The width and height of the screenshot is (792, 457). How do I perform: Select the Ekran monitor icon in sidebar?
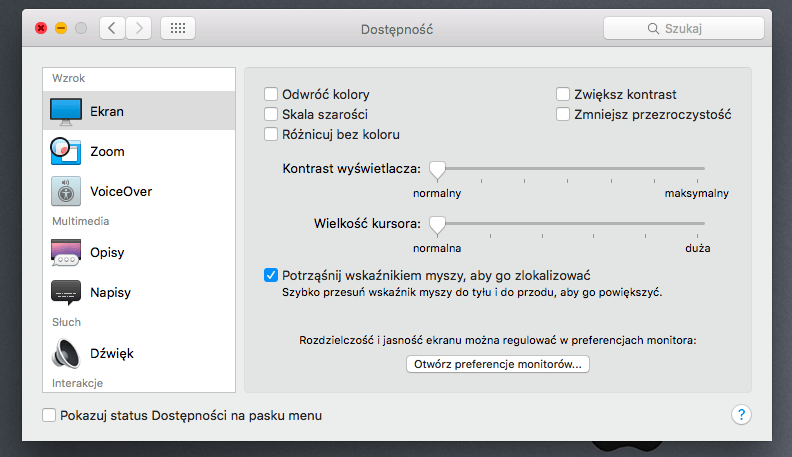tap(66, 112)
